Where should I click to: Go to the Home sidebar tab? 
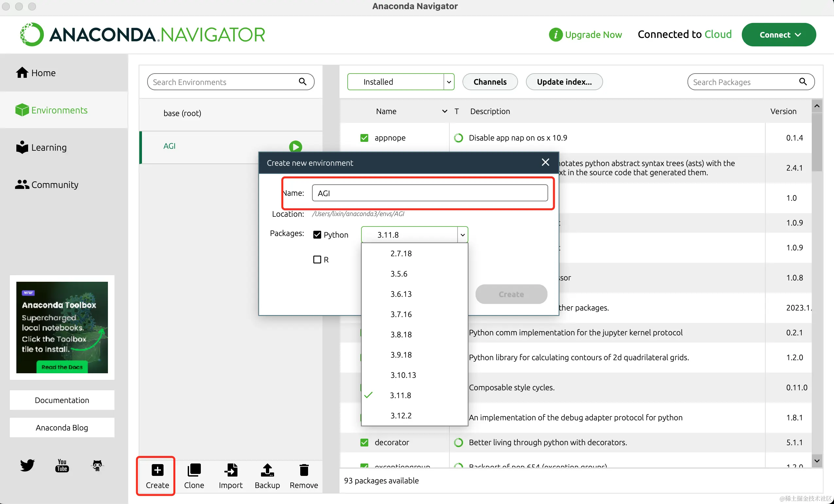tap(43, 73)
